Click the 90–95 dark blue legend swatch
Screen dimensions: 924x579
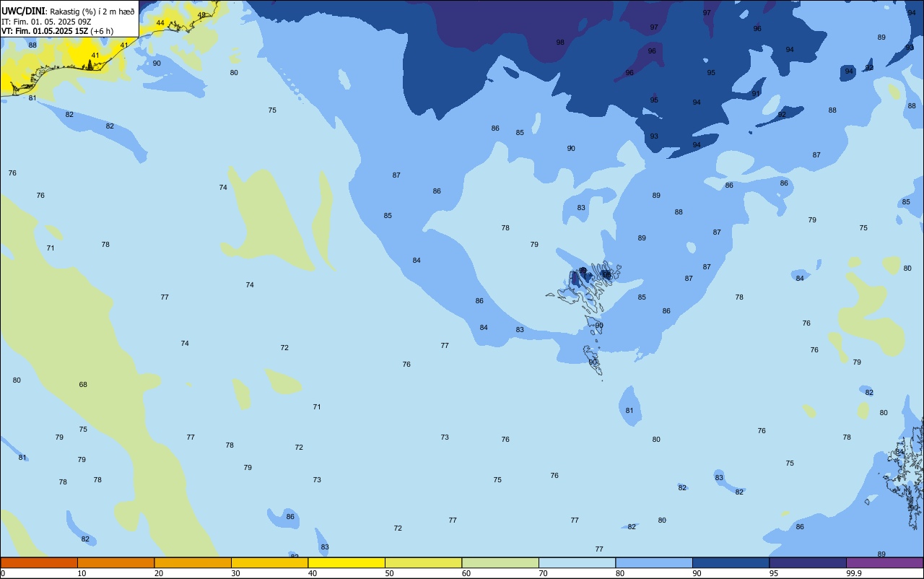731,562
